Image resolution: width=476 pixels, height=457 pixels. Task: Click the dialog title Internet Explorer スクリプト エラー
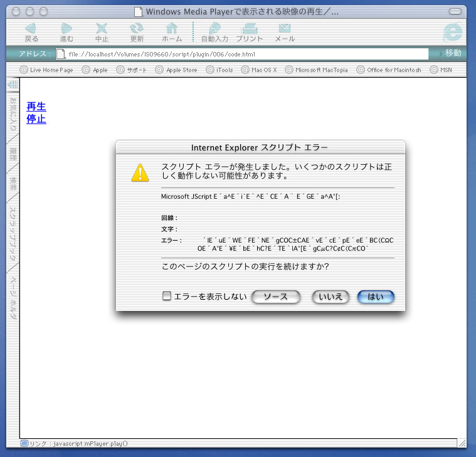(x=260, y=147)
